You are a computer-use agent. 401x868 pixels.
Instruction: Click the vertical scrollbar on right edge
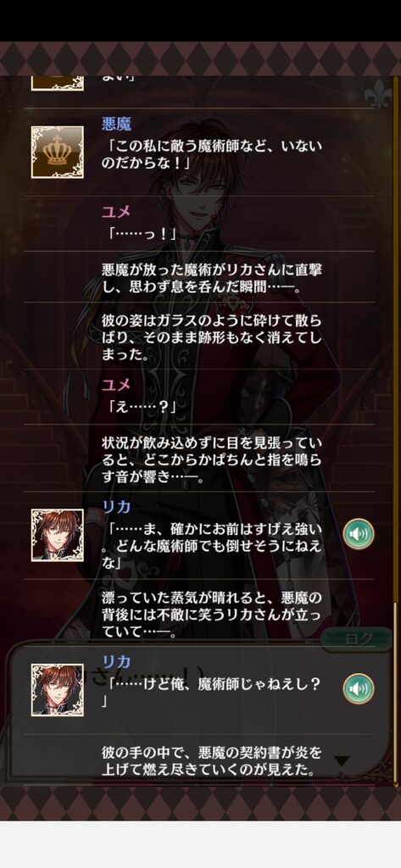click(395, 692)
